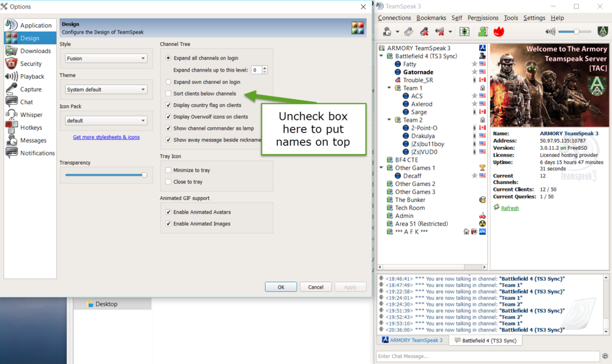The height and width of the screenshot is (364, 612).
Task: Click Cancel in the Options dialog
Action: [315, 287]
